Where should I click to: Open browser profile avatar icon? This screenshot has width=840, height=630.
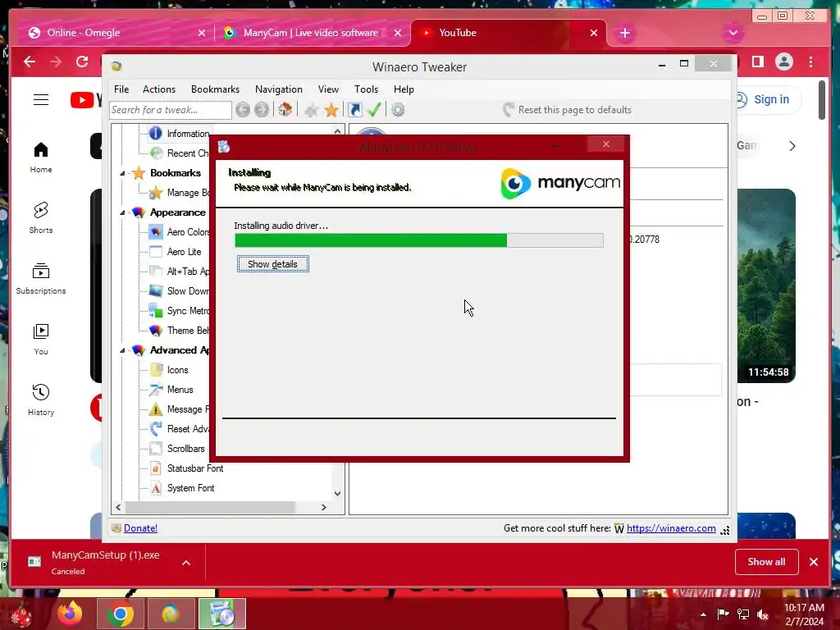pyautogui.click(x=783, y=62)
